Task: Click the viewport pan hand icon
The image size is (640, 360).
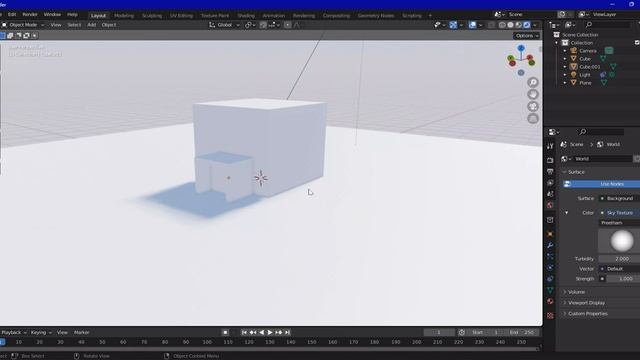Action: click(x=533, y=94)
